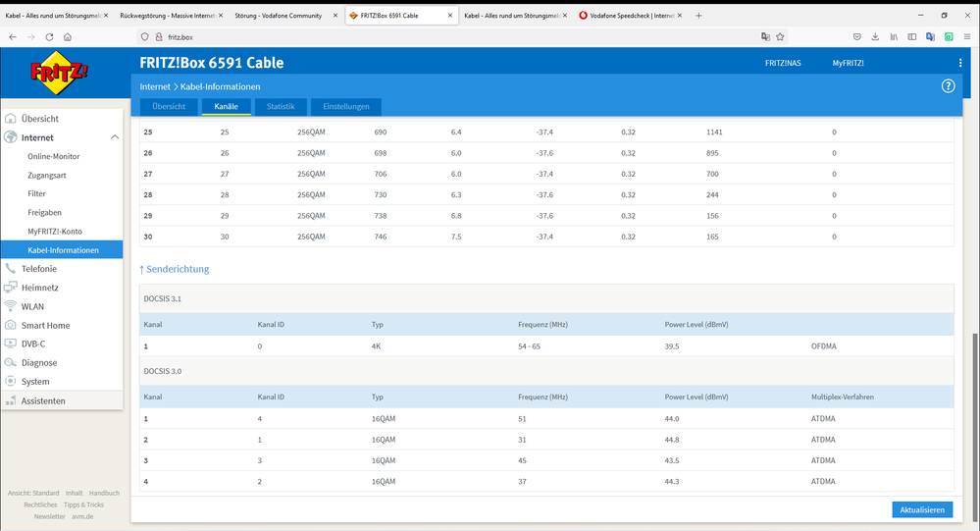Collapse the Senderichtung section
Viewport: 980px width, 531px height.
(x=175, y=269)
